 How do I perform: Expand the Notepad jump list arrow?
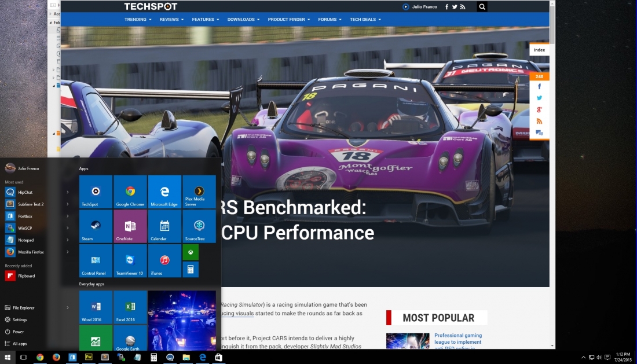pos(68,240)
